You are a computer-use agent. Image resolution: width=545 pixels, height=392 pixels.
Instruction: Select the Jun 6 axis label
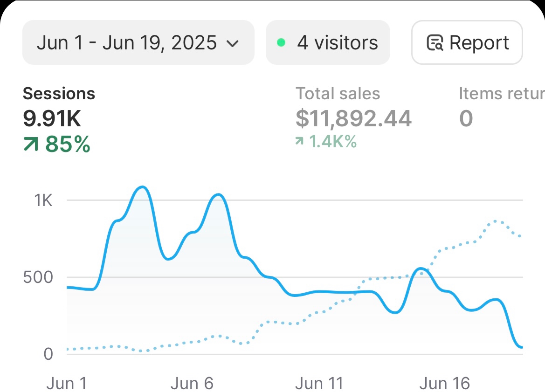click(192, 383)
